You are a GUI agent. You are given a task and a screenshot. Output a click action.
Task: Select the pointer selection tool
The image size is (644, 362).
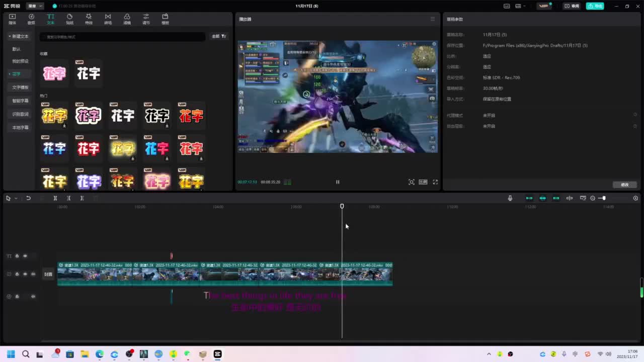(8, 198)
